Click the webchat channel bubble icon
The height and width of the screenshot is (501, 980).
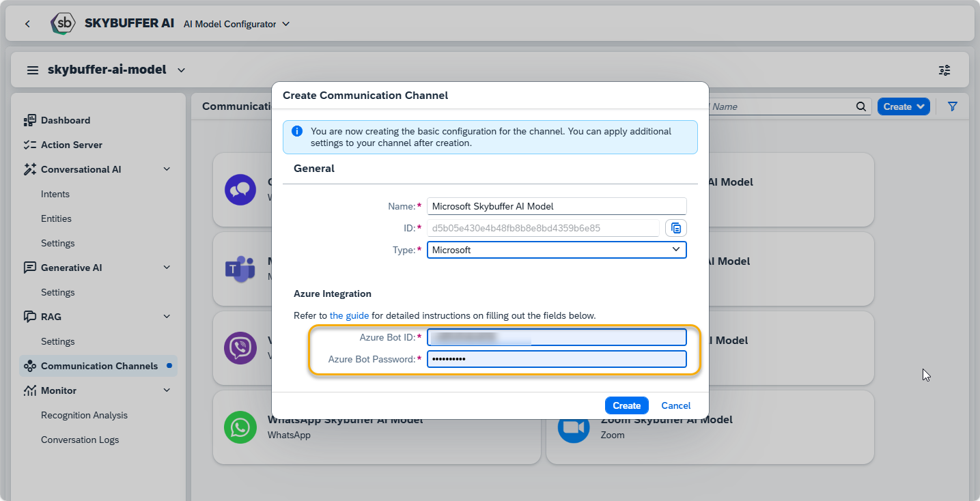point(240,190)
